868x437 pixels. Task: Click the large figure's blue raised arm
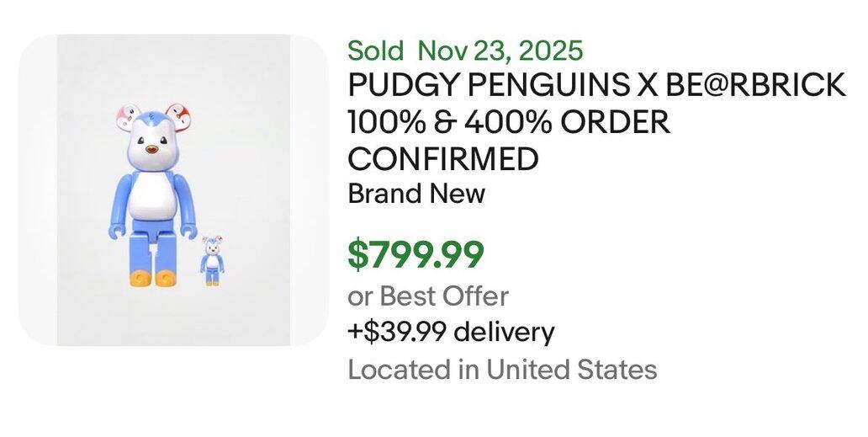click(119, 202)
